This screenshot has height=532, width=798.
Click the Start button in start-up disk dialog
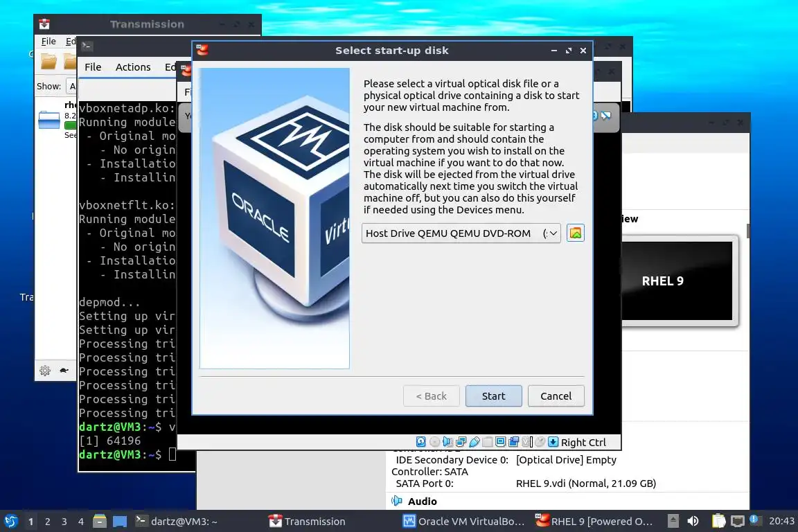[x=493, y=396]
